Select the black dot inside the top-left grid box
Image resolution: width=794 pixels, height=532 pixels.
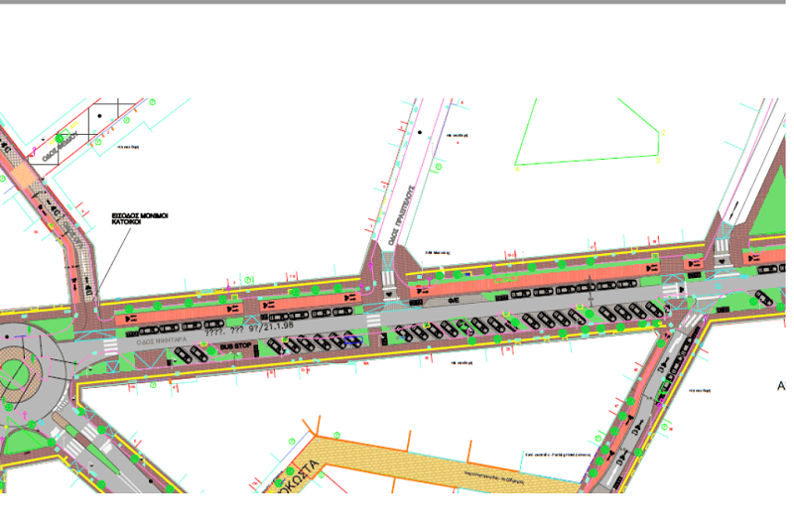point(100,116)
